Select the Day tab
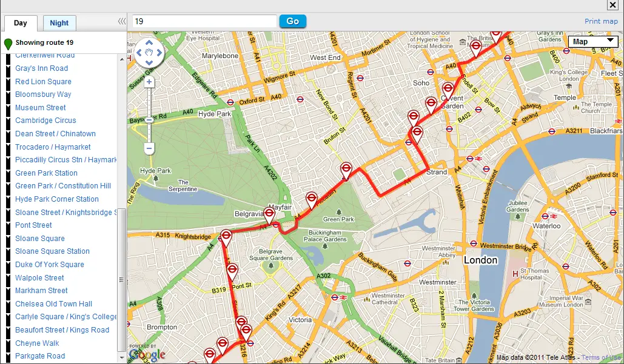This screenshot has width=624, height=364. coord(21,23)
